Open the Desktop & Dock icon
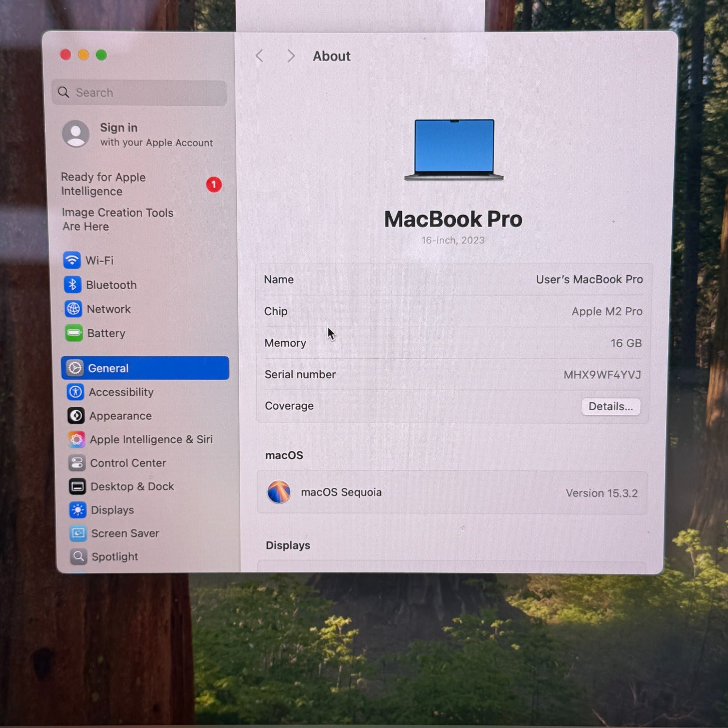Screen dimensions: 728x728 tap(77, 486)
